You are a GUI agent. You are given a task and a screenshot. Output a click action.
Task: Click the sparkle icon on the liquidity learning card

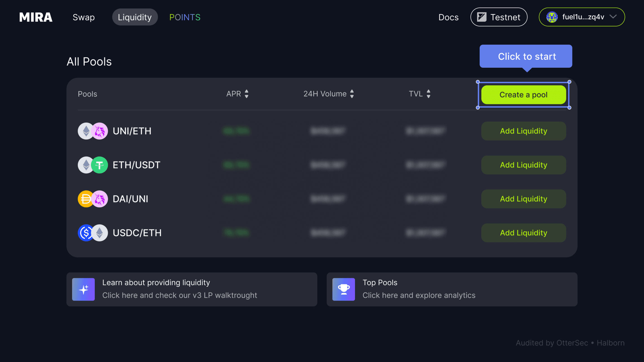(83, 289)
